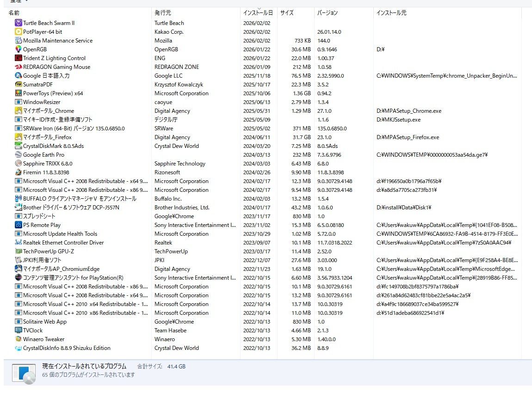Select the Firemin 11.8.3.8398 icon

coord(19,172)
